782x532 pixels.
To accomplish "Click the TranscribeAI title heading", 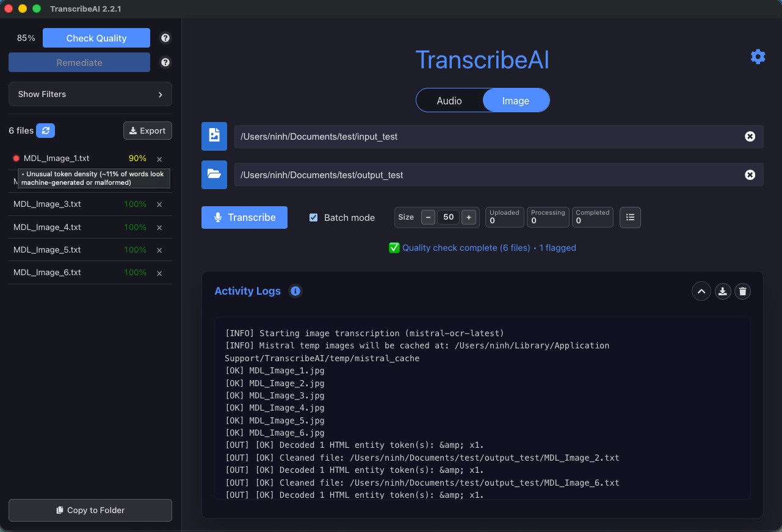I will pyautogui.click(x=482, y=60).
